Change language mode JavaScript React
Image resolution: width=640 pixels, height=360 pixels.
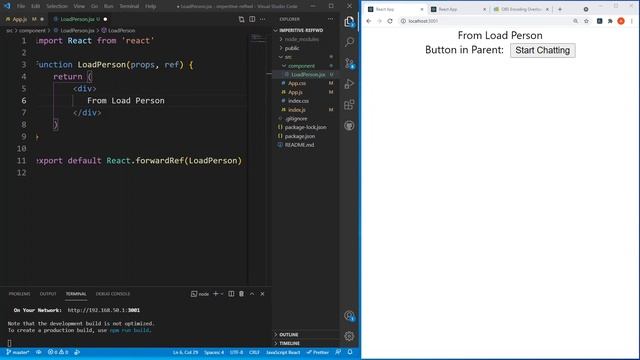point(283,352)
